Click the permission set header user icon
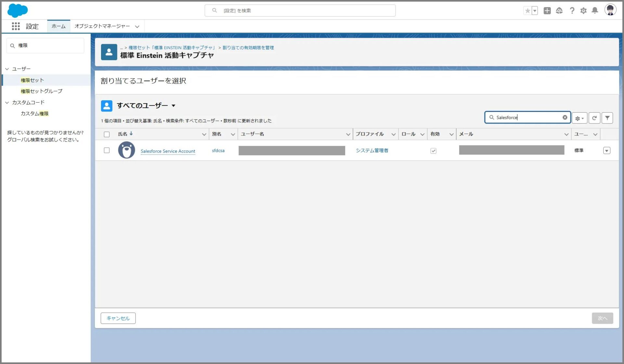Screen dimensions: 624x364 coord(109,52)
